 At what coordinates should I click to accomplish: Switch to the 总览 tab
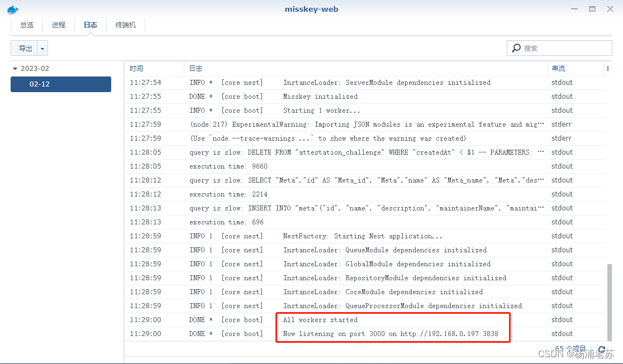pos(27,25)
